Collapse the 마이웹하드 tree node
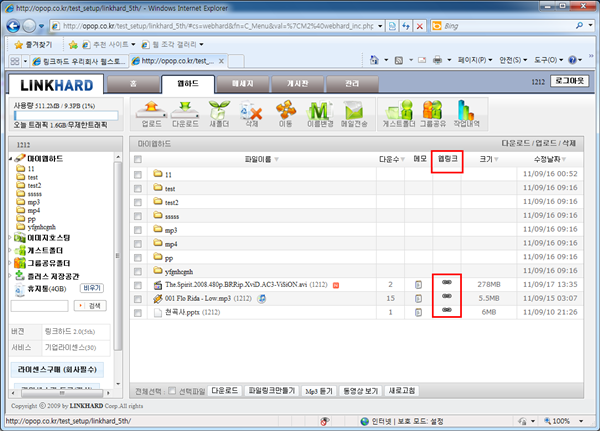This screenshot has width=600, height=431. click(10, 158)
